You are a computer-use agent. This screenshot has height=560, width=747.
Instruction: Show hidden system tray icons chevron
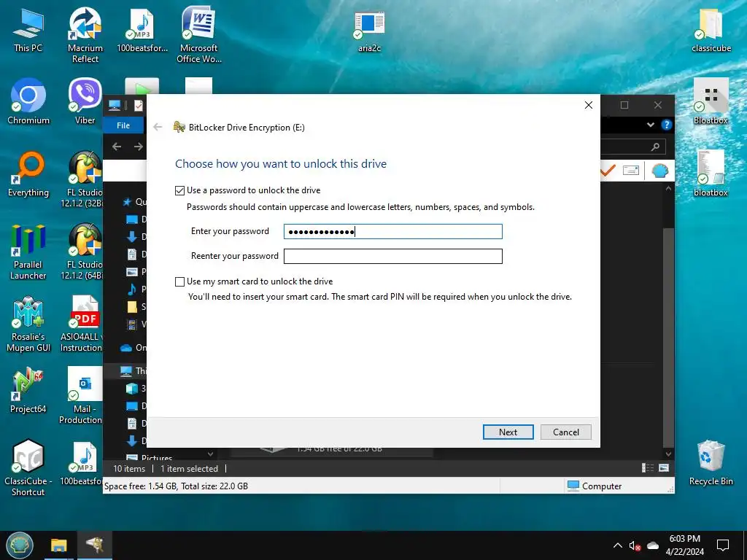(617, 545)
